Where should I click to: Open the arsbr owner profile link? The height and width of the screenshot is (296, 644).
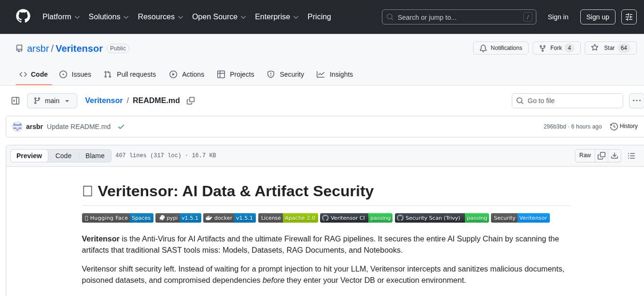(x=38, y=48)
